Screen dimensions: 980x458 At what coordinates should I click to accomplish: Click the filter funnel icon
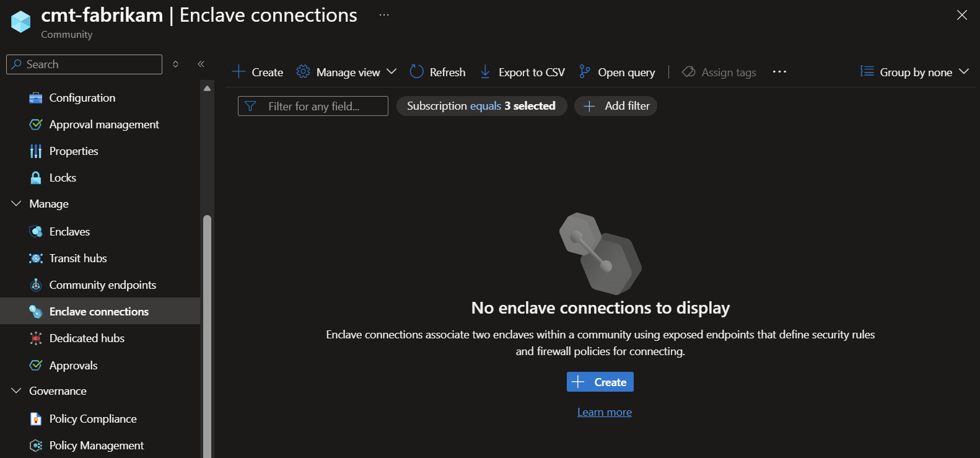(x=250, y=106)
